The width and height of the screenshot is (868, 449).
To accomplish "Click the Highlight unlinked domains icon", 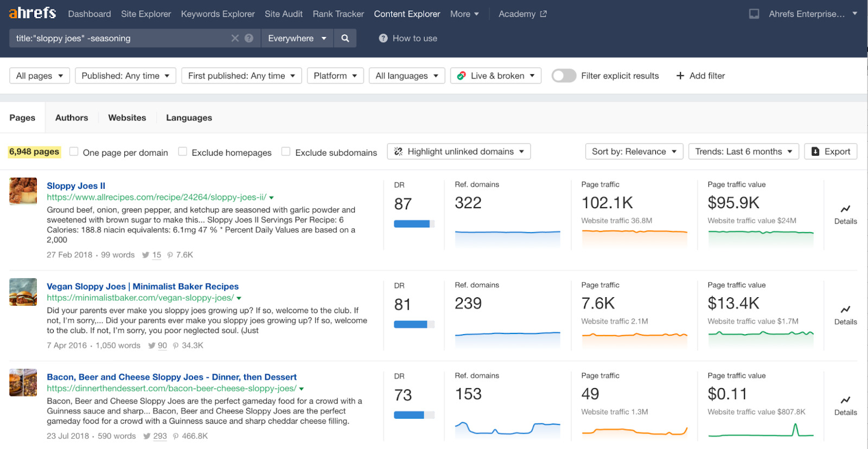I will [x=398, y=151].
